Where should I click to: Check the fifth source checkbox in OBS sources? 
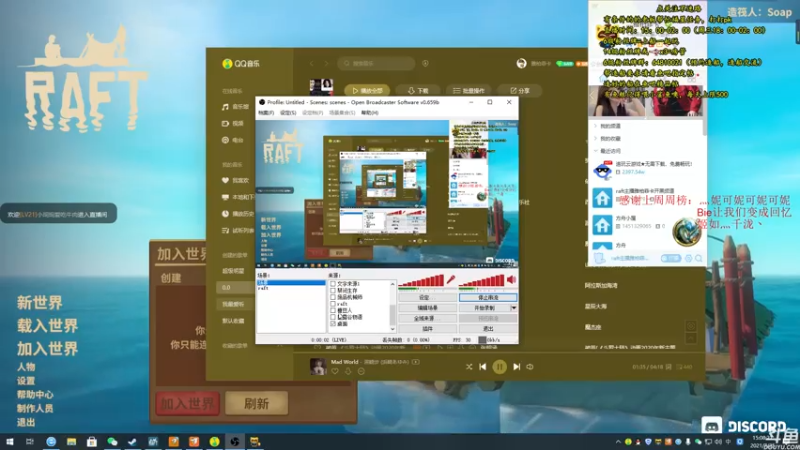333,310
